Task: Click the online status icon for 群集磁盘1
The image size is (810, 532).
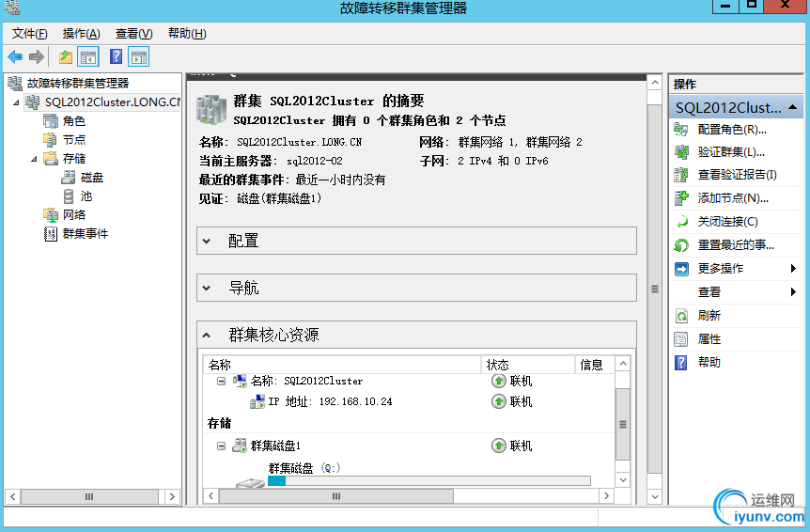Action: [499, 446]
